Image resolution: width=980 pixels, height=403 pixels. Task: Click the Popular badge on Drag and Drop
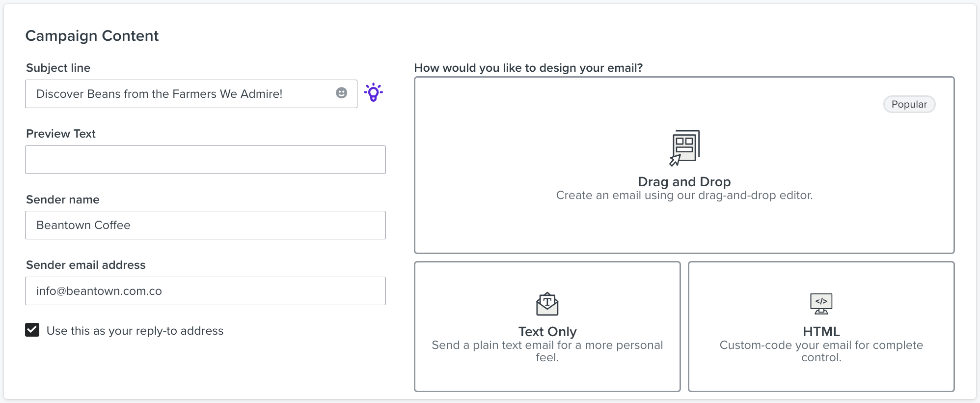click(909, 104)
